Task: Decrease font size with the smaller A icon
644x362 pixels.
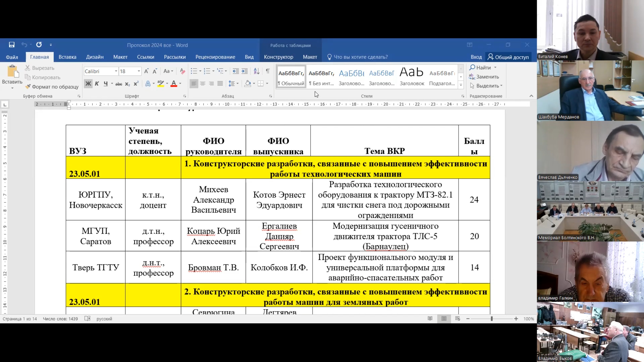Action: pyautogui.click(x=155, y=71)
